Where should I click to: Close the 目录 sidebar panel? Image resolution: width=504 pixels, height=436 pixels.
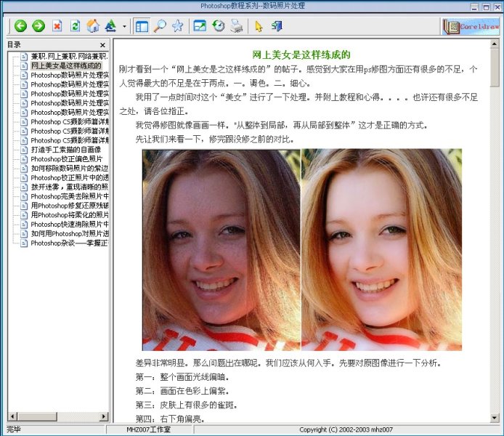[x=102, y=44]
